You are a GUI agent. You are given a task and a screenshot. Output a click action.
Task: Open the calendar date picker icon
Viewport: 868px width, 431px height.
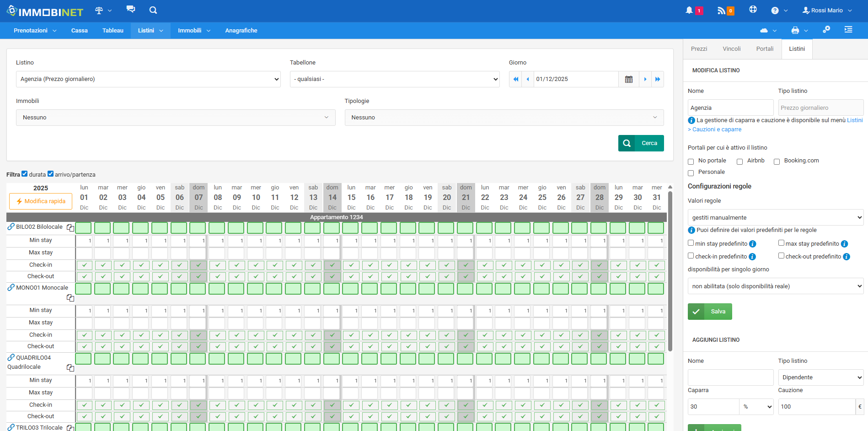click(x=629, y=79)
